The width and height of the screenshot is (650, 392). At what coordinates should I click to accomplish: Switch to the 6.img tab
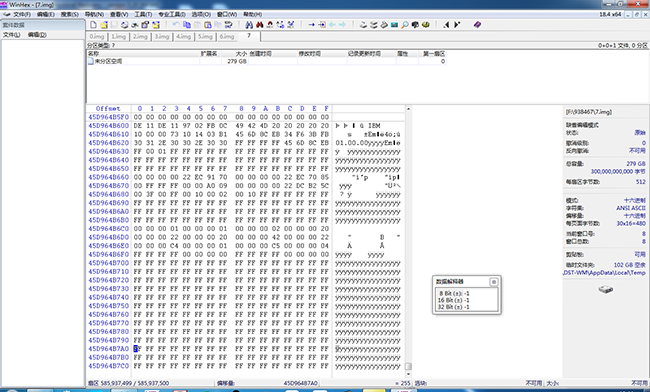click(x=226, y=36)
